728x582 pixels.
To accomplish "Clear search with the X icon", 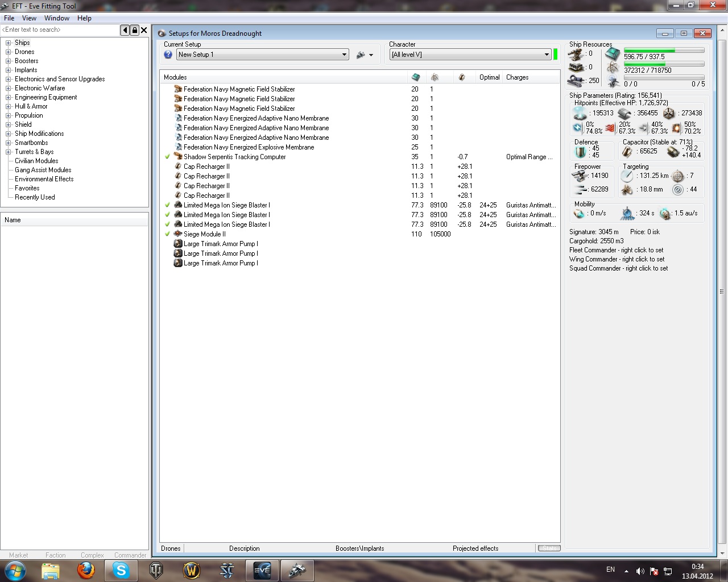I will (x=144, y=30).
